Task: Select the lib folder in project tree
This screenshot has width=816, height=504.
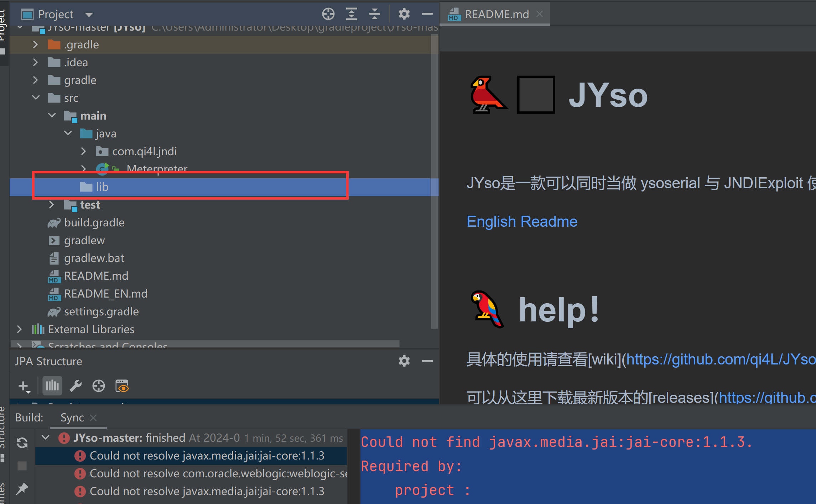Action: pos(224,187)
